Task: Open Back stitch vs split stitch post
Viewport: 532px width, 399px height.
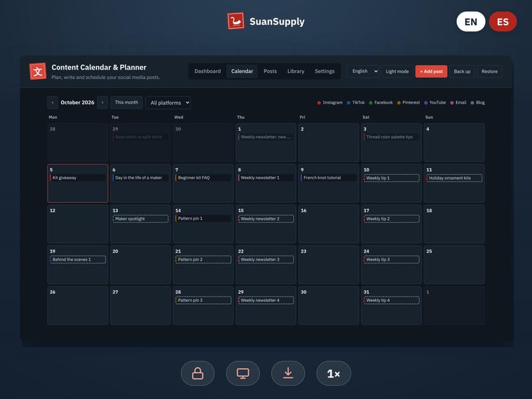Action: (141, 137)
